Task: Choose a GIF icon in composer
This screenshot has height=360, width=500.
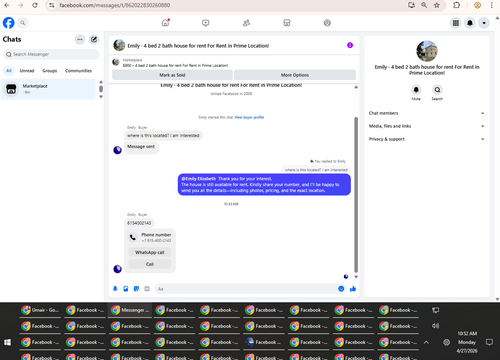Action: click(x=147, y=289)
